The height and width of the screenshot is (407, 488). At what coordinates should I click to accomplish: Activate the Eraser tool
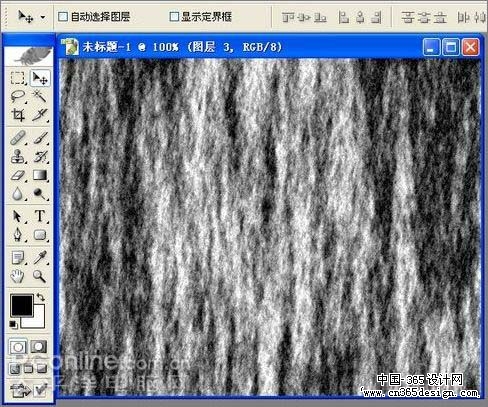18,175
